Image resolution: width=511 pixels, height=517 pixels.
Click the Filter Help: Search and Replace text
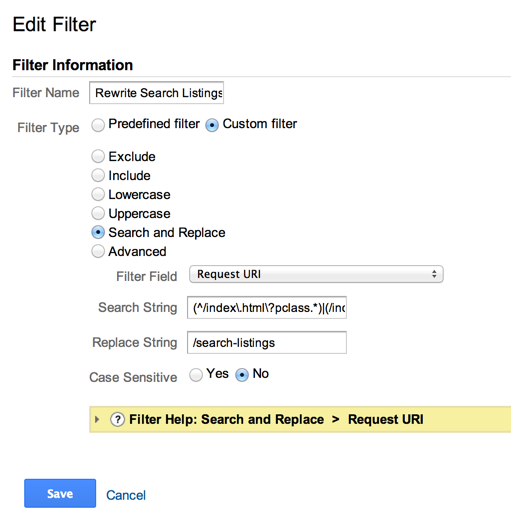(227, 419)
